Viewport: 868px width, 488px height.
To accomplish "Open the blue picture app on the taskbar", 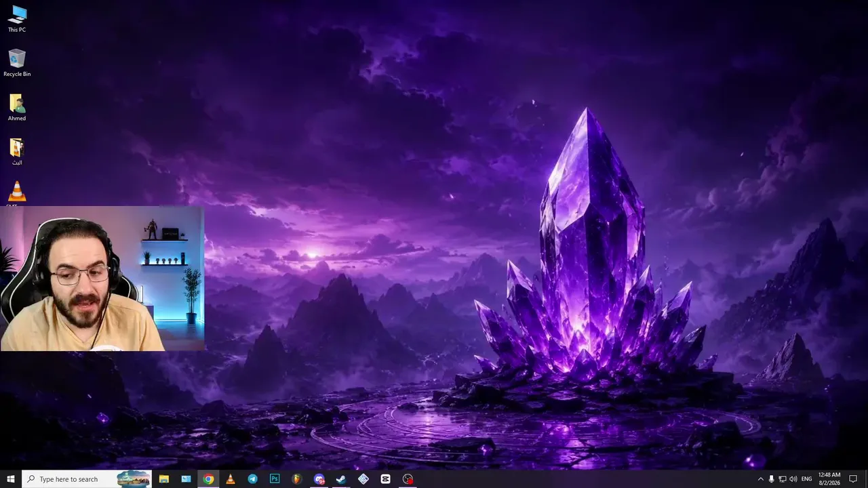I will (186, 479).
